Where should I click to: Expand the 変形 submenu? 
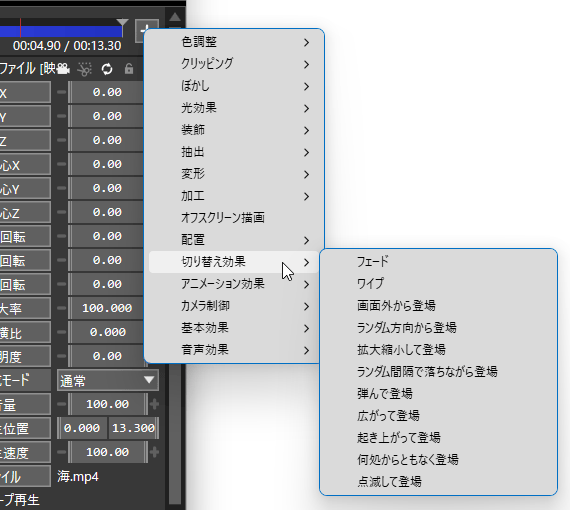click(x=234, y=174)
